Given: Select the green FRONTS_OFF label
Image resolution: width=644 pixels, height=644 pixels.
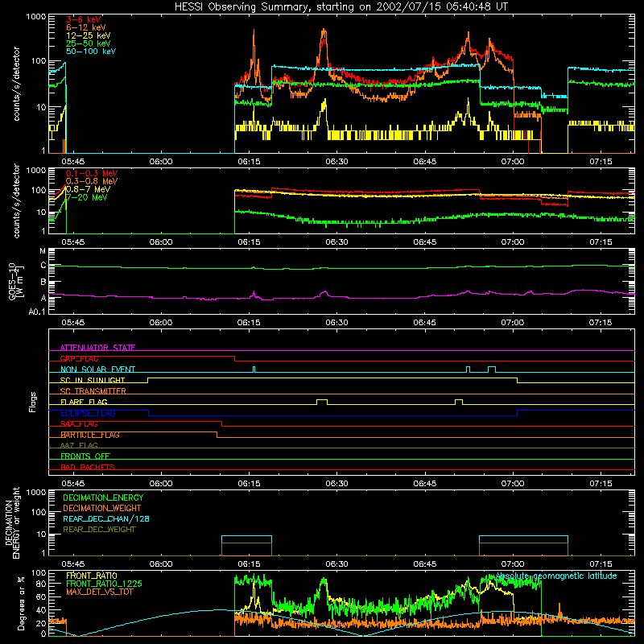Looking at the screenshot, I should (85, 456).
